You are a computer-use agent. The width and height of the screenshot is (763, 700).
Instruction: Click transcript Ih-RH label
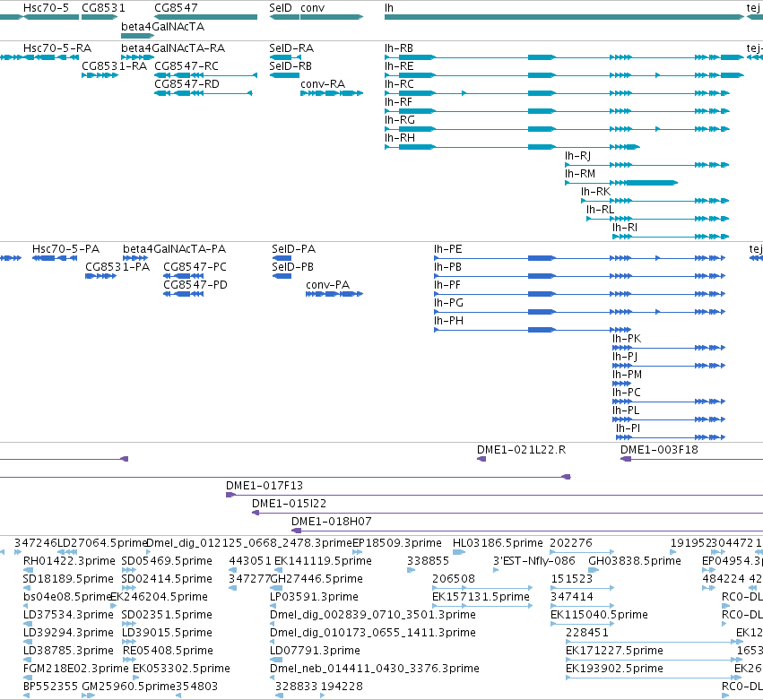tap(400, 138)
